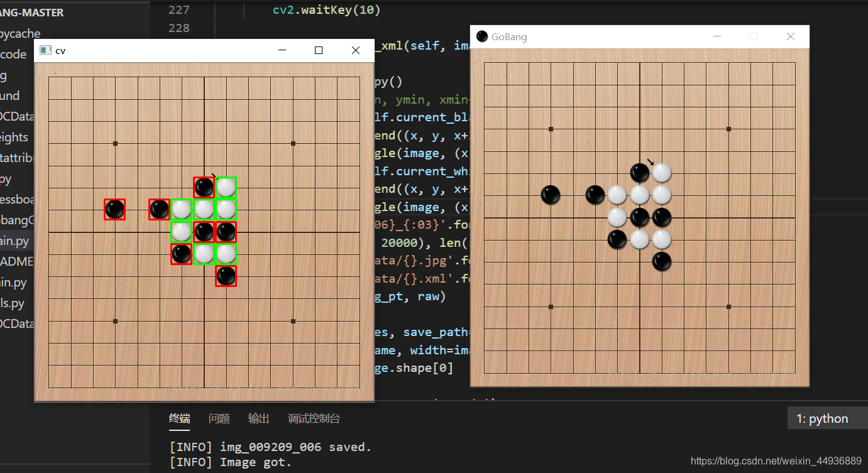Switch to the 调试控制台 tab

pyautogui.click(x=314, y=418)
